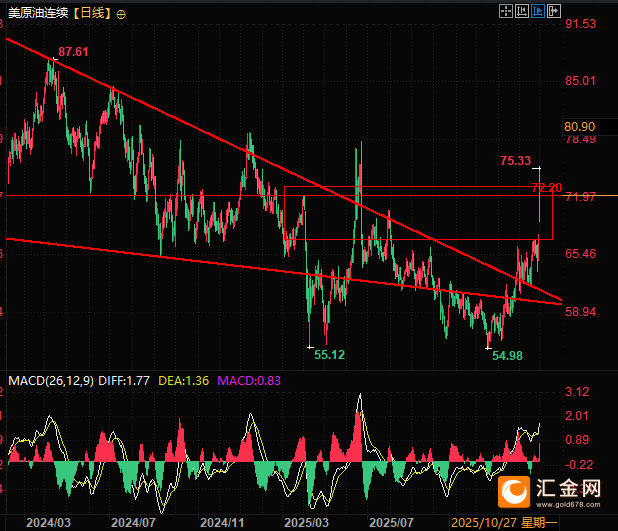
Task: Select the 54.98 low price label
Action: [507, 356]
